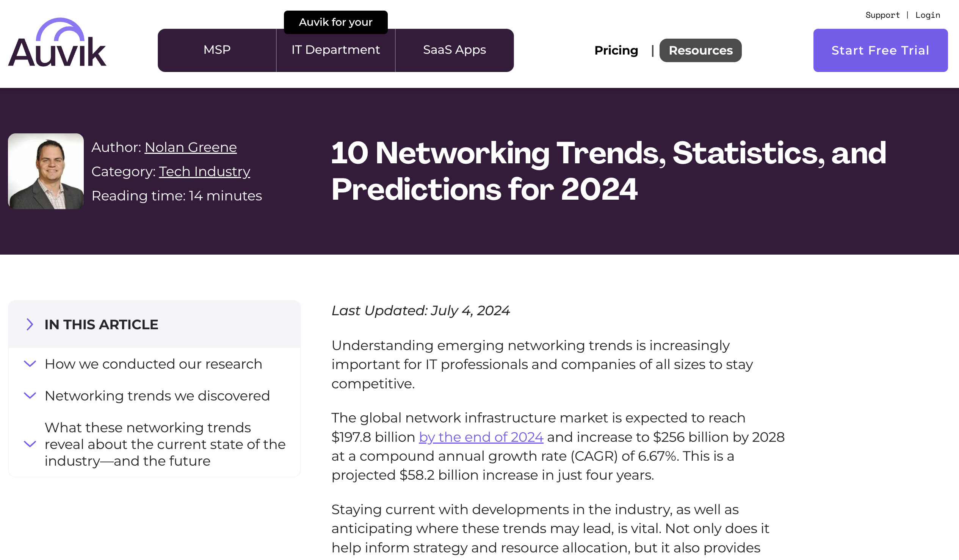This screenshot has width=959, height=560.
Task: Expand How we conducted our research chevron
Action: click(x=30, y=364)
